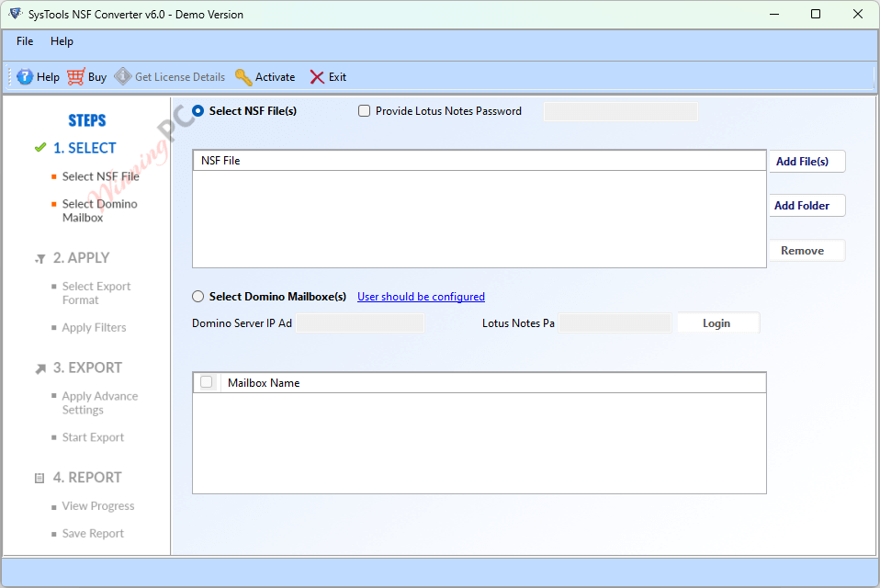Screen dimensions: 880x588
Task: Click the Lotus Notes password field at top
Action: point(621,111)
